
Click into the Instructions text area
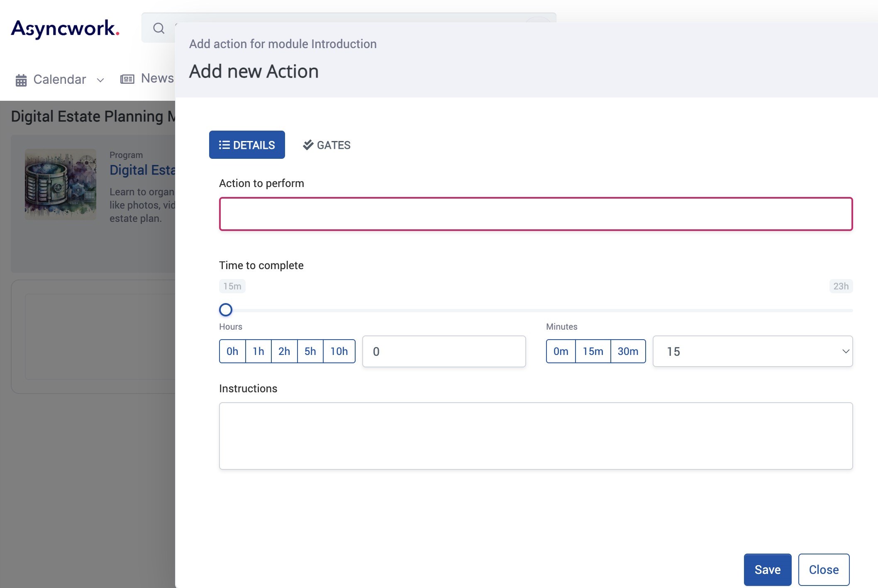click(x=536, y=436)
